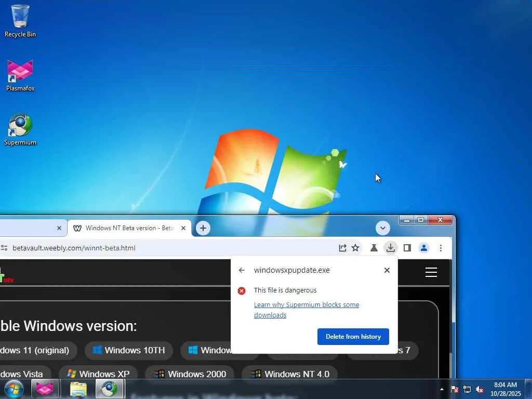The height and width of the screenshot is (399, 532).
Task: Go back in the download bubble
Action: tap(242, 270)
